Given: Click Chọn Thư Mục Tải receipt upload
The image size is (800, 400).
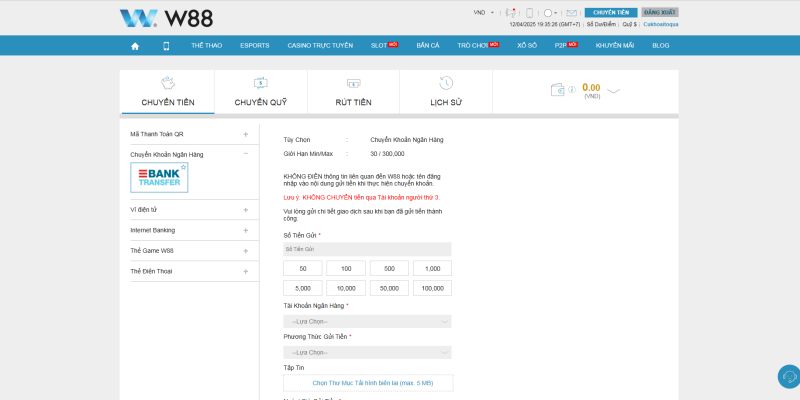Looking at the screenshot, I should [x=368, y=383].
